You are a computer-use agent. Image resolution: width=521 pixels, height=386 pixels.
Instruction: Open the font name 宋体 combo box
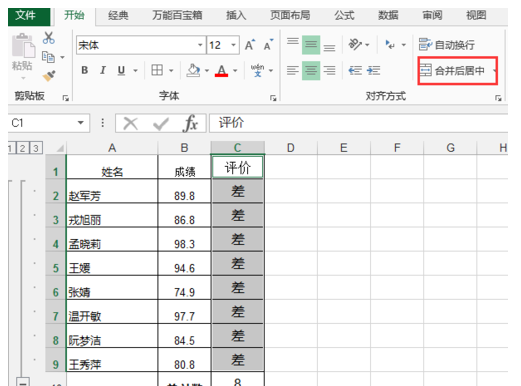click(x=140, y=45)
